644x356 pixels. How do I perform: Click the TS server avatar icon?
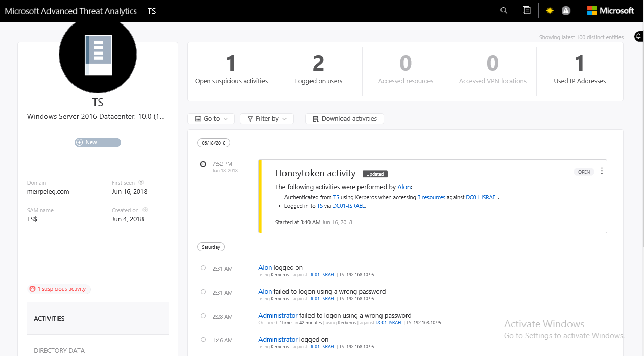[98, 55]
